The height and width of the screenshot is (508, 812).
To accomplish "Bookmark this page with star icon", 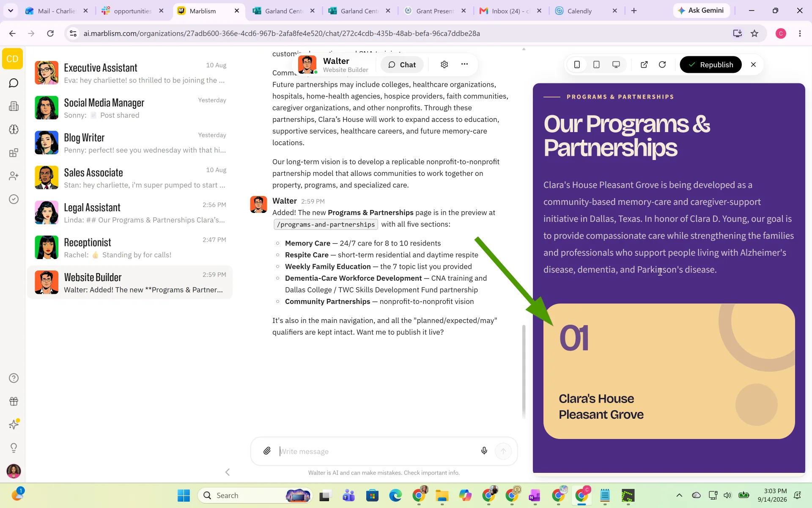I will (754, 33).
